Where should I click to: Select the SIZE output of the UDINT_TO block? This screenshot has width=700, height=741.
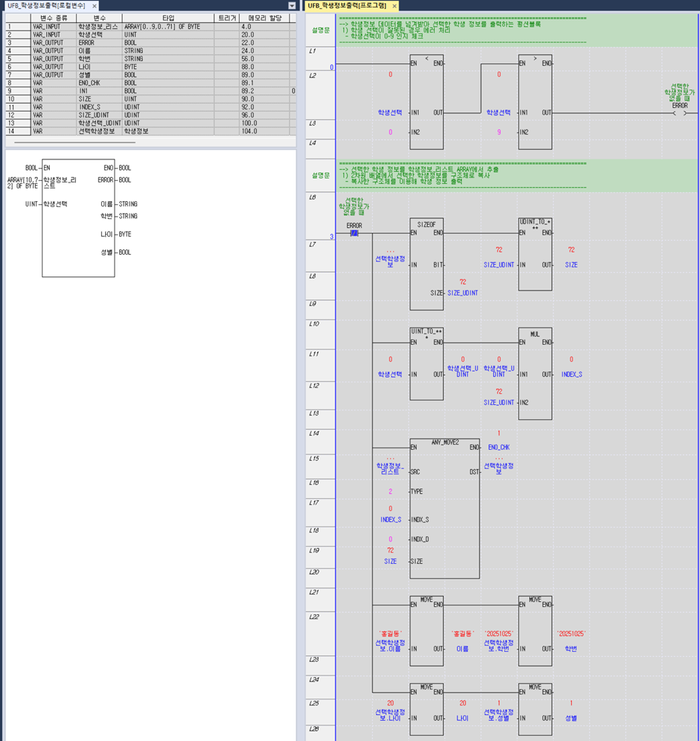coord(571,264)
